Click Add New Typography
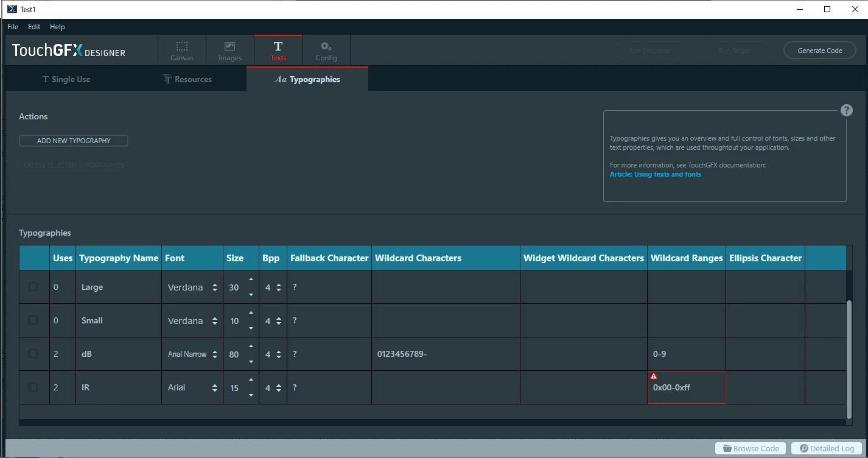Viewport: 868px width, 458px height. pos(74,141)
